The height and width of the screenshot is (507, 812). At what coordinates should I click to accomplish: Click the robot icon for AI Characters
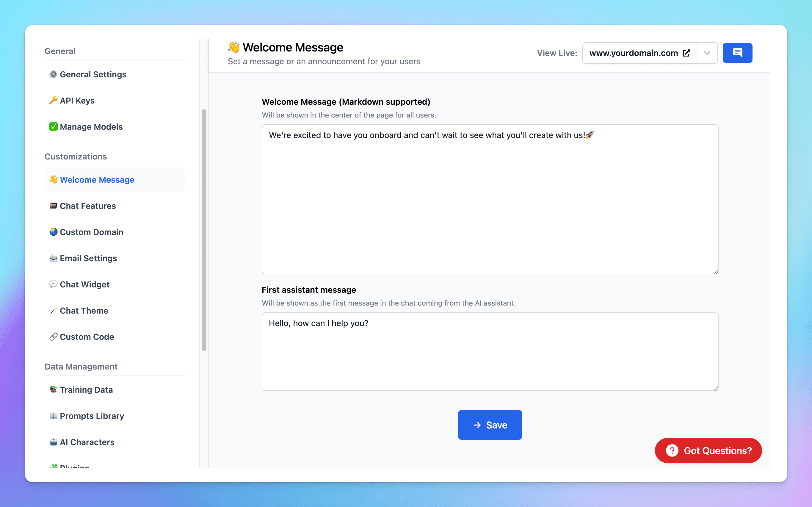pyautogui.click(x=53, y=442)
